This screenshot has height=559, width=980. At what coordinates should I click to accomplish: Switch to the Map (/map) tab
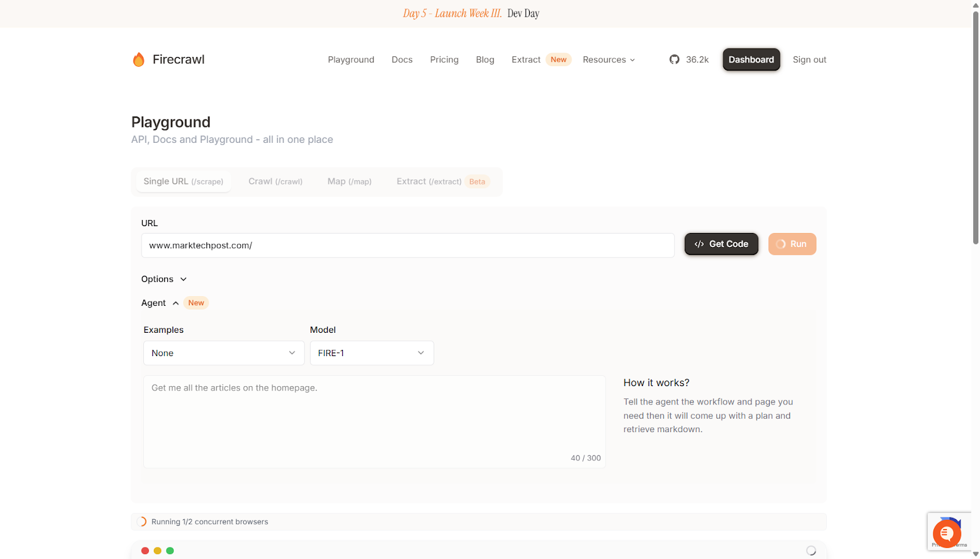click(349, 181)
